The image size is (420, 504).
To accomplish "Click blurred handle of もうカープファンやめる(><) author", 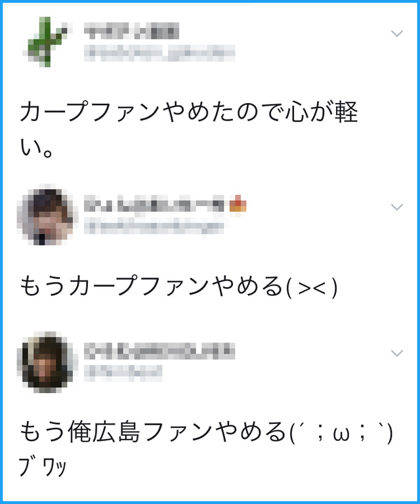I will 154,227.
